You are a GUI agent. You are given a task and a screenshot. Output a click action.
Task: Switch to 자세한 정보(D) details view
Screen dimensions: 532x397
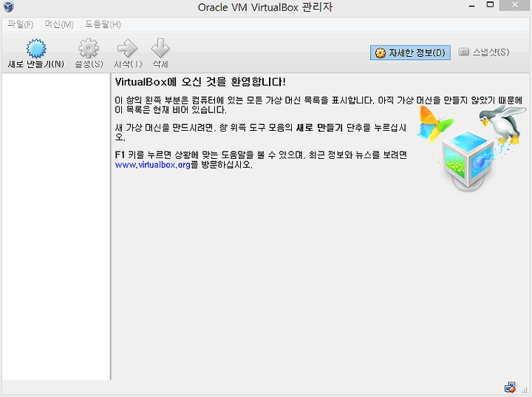point(410,52)
